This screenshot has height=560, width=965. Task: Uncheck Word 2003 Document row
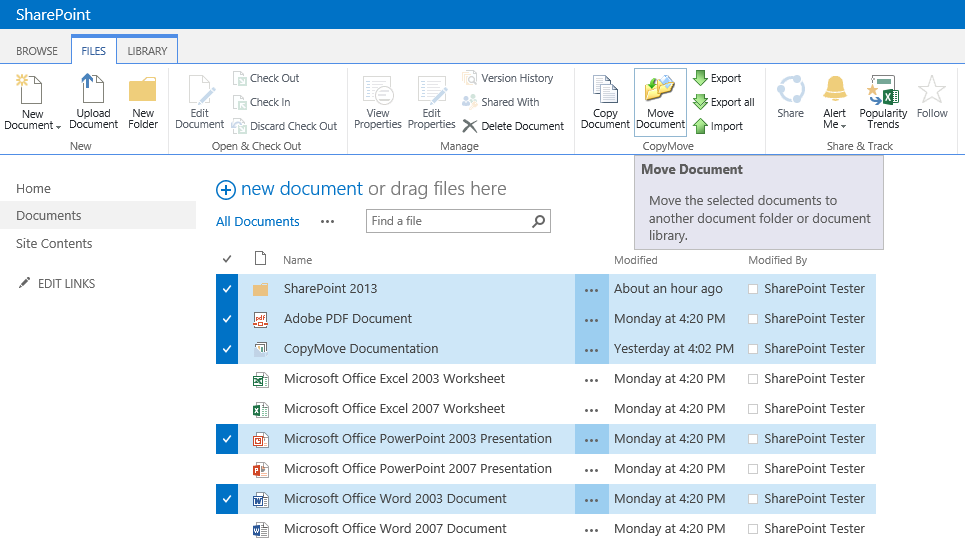tap(227, 499)
